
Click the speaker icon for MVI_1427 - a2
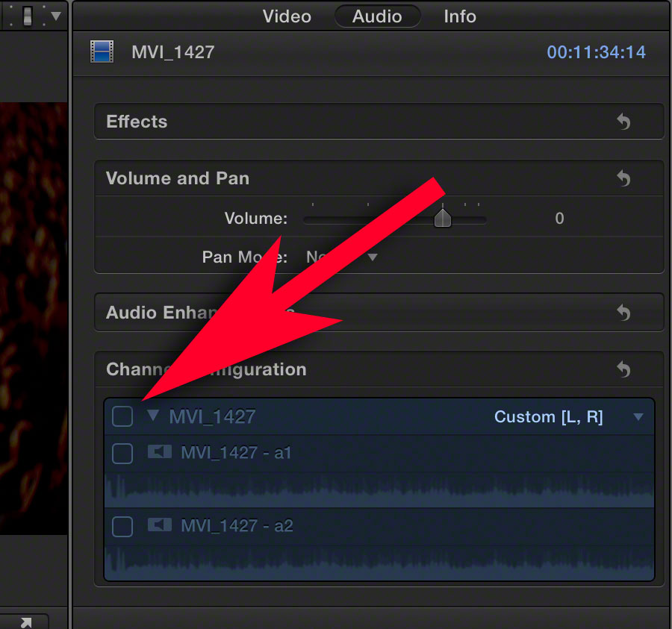pyautogui.click(x=160, y=525)
